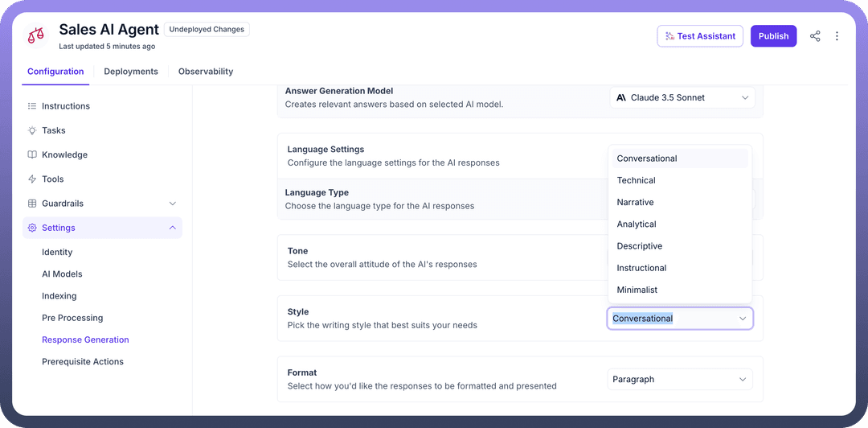
Task: Open Pre Processing settings page
Action: click(x=72, y=318)
